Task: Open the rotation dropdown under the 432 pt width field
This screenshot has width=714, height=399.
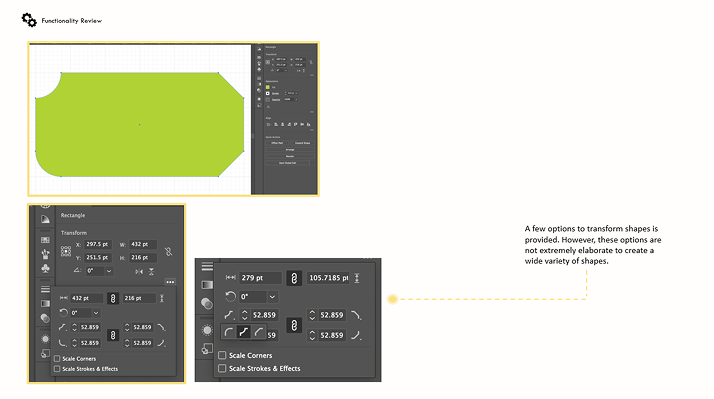Action: coord(96,313)
